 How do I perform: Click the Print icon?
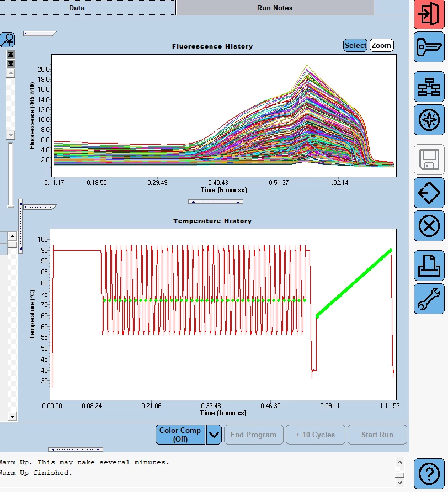[x=429, y=266]
